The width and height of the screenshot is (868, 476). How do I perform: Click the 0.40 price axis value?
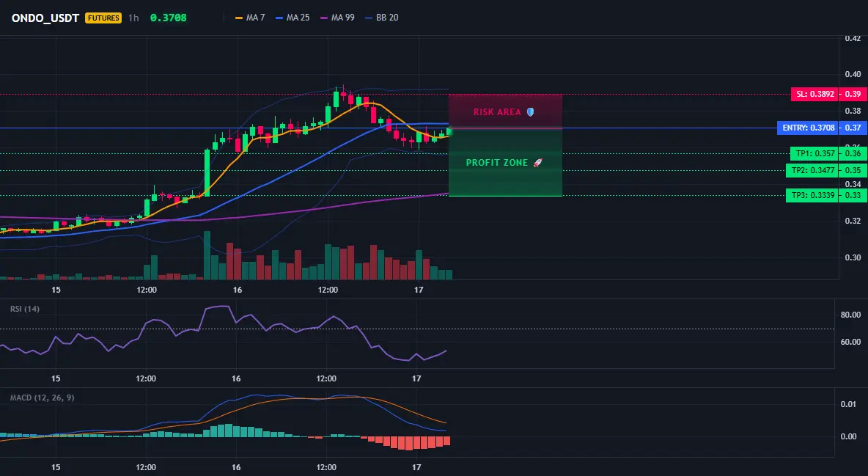coord(853,74)
